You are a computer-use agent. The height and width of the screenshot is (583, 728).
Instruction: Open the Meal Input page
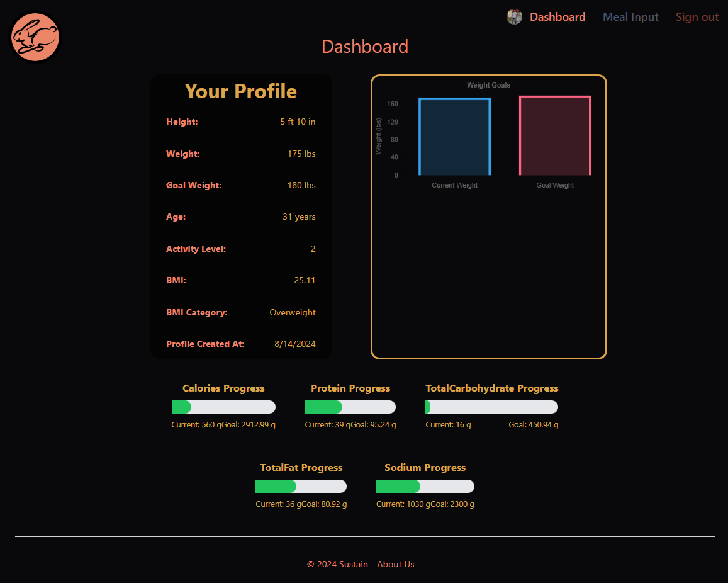point(630,16)
